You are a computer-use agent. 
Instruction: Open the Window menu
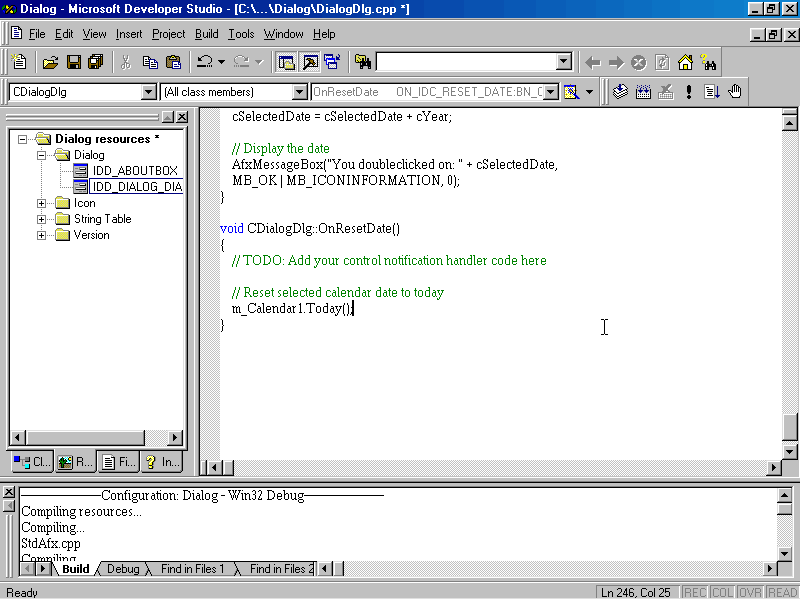pos(283,34)
